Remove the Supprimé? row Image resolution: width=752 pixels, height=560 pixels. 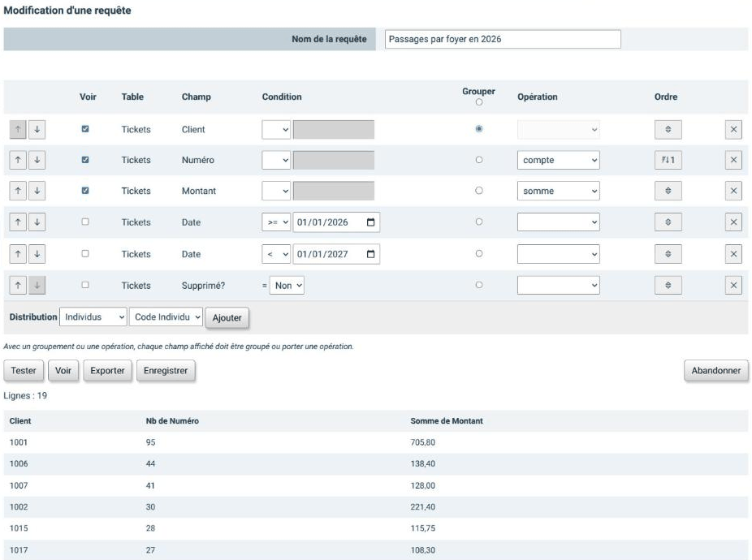(733, 285)
